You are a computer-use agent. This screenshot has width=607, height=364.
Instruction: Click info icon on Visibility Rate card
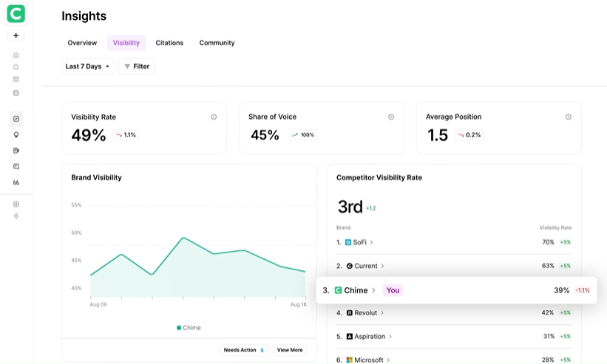point(214,117)
